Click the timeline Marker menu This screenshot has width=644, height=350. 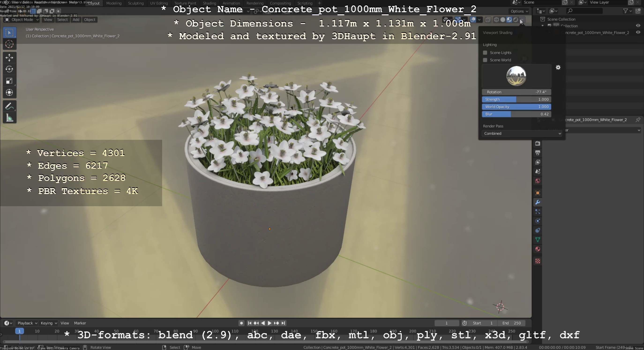click(x=80, y=323)
